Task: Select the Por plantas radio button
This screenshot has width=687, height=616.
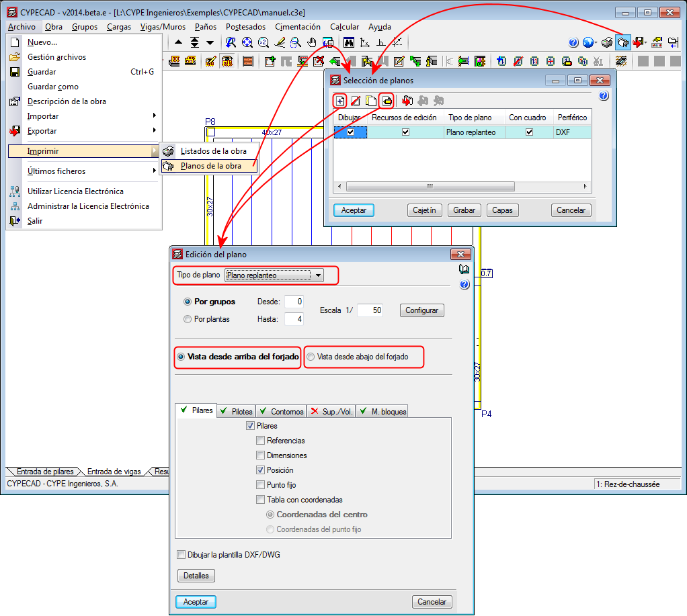Action: (x=188, y=319)
